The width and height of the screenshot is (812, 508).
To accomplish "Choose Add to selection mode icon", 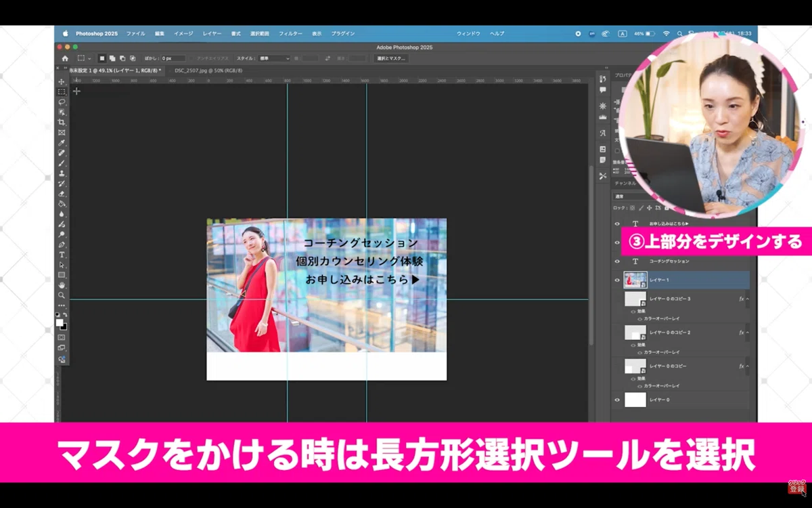I will 112,58.
